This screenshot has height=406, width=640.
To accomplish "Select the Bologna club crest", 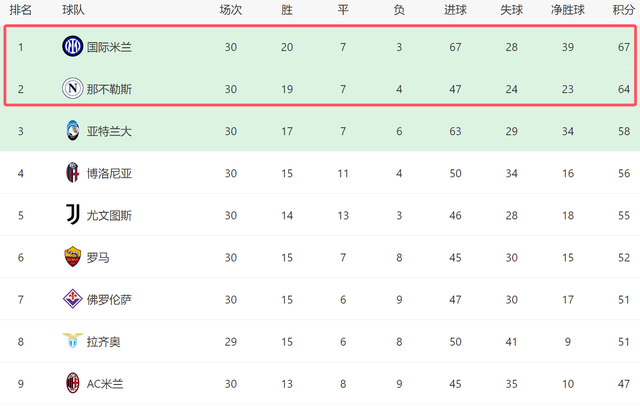I will click(x=73, y=173).
